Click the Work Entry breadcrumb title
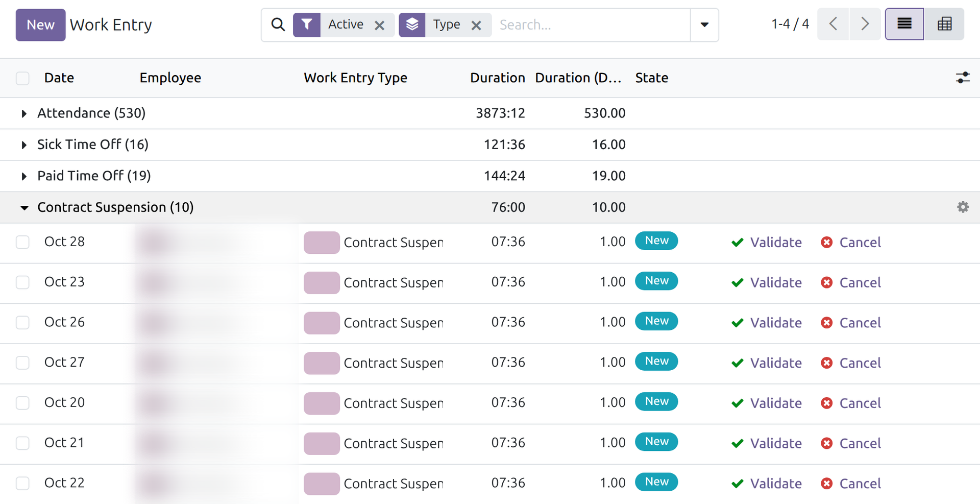This screenshot has height=504, width=980. [111, 25]
